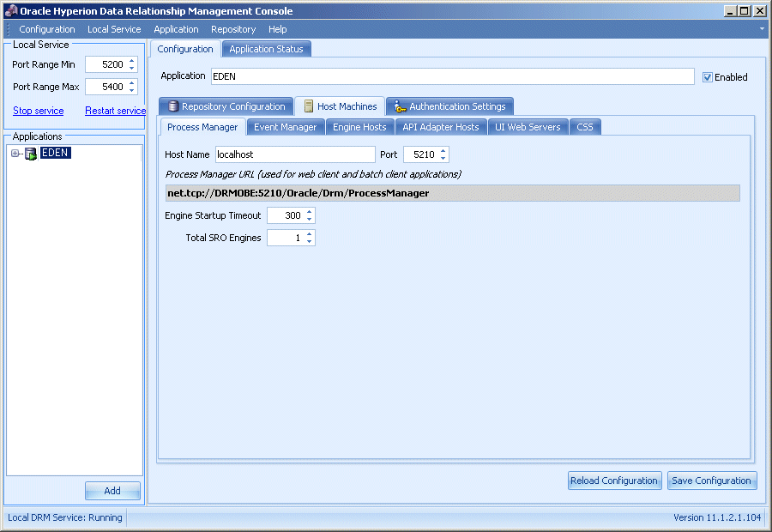Minimize the console window
This screenshot has width=772, height=532.
click(730, 11)
